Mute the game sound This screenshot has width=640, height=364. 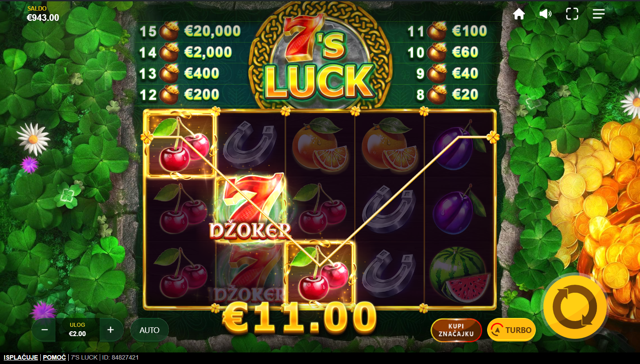point(545,14)
